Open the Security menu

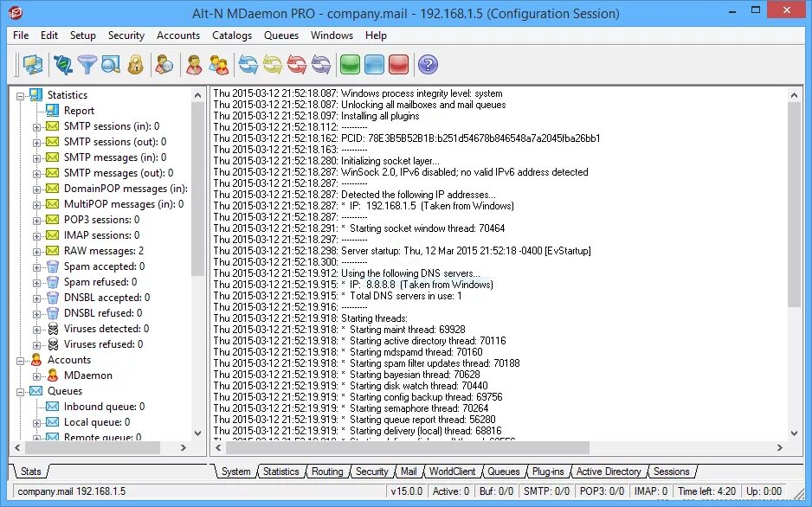coord(126,35)
